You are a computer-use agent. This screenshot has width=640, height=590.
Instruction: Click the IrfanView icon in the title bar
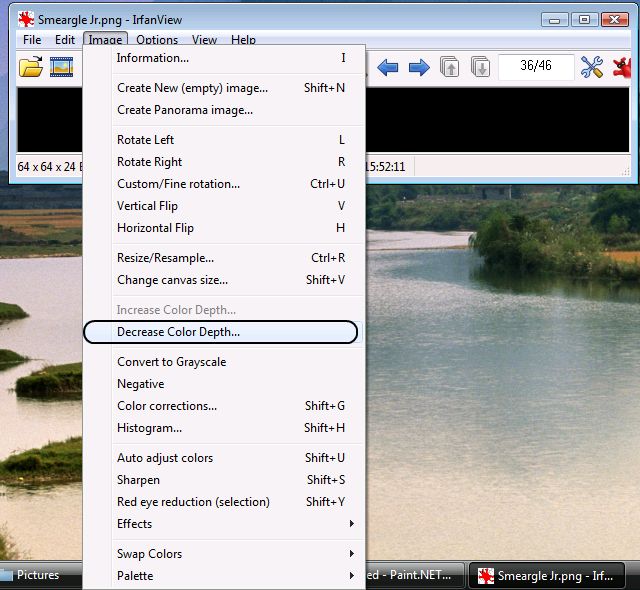(x=26, y=19)
